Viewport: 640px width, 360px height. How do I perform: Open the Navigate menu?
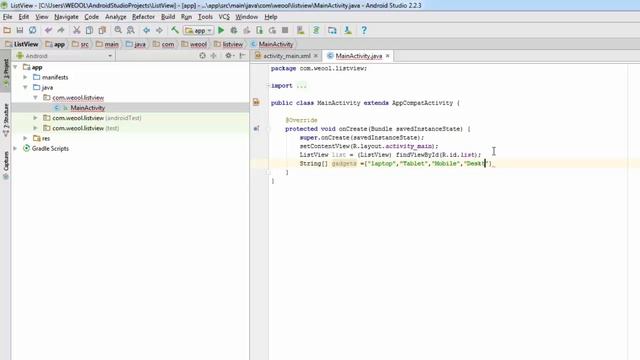pos(66,17)
